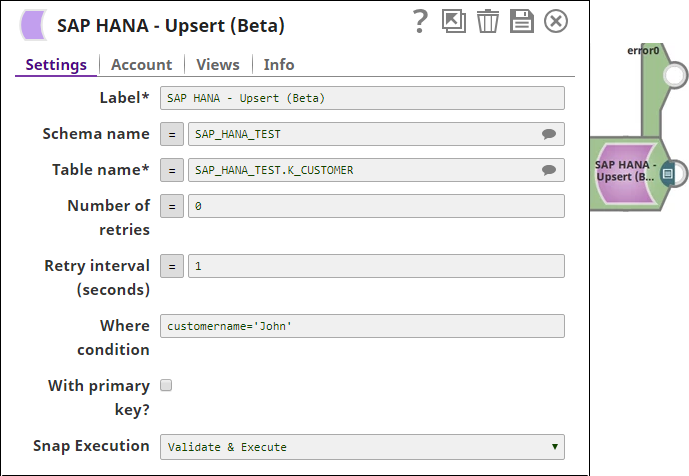The image size is (689, 476).
Task: Click the snap's document output view icon
Action: pos(667,173)
